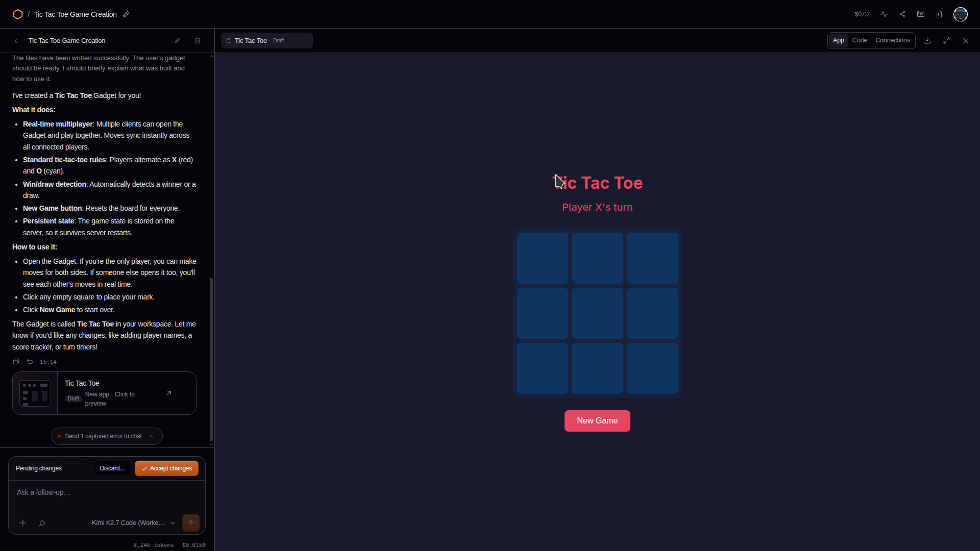Mark the bottom-left board square
The width and height of the screenshot is (980, 551).
(542, 368)
